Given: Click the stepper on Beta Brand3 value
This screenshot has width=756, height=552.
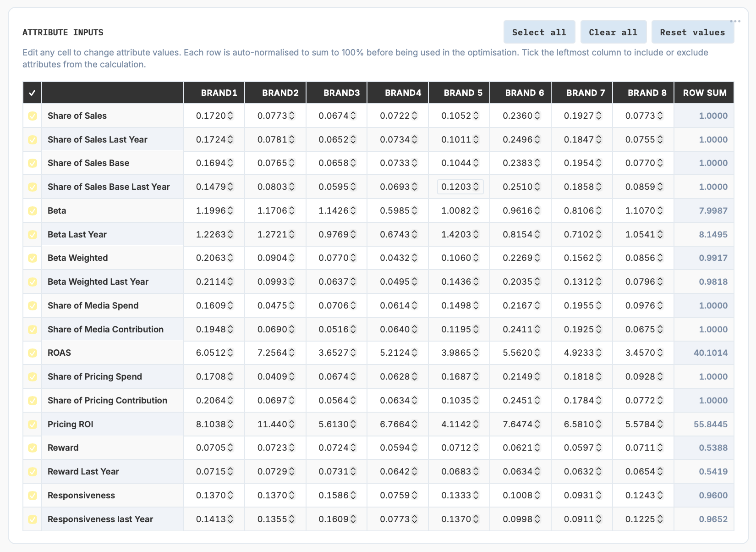Looking at the screenshot, I should click(353, 211).
